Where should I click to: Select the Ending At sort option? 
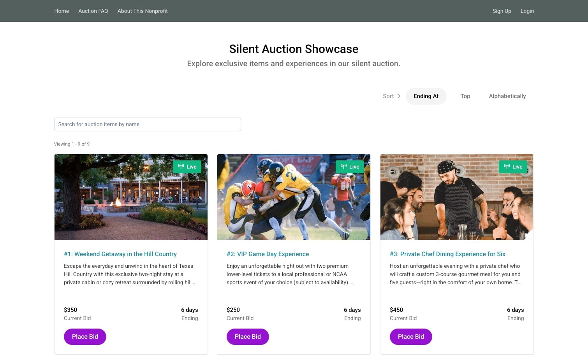pos(426,96)
